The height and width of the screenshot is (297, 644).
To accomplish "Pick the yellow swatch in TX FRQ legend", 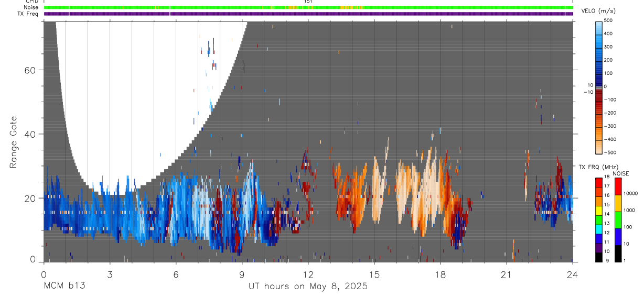I will click(599, 211).
